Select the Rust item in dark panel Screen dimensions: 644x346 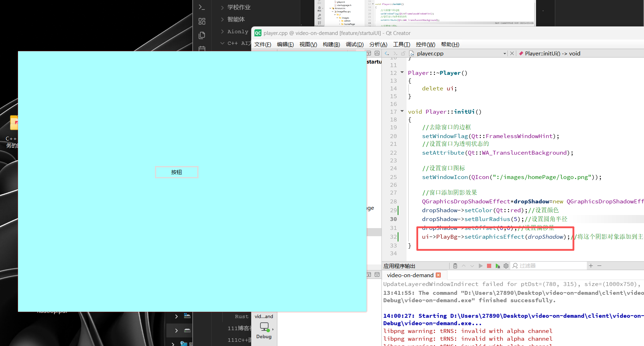242,316
